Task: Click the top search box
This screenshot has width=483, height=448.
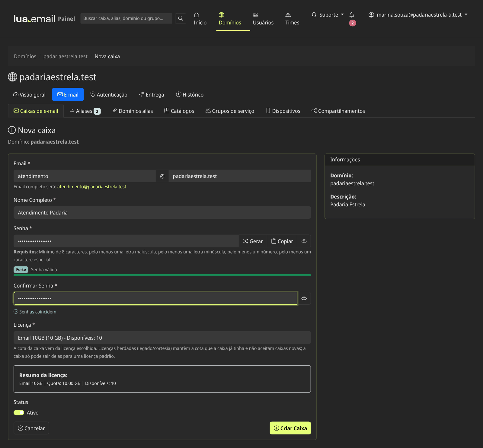Action: point(126,18)
